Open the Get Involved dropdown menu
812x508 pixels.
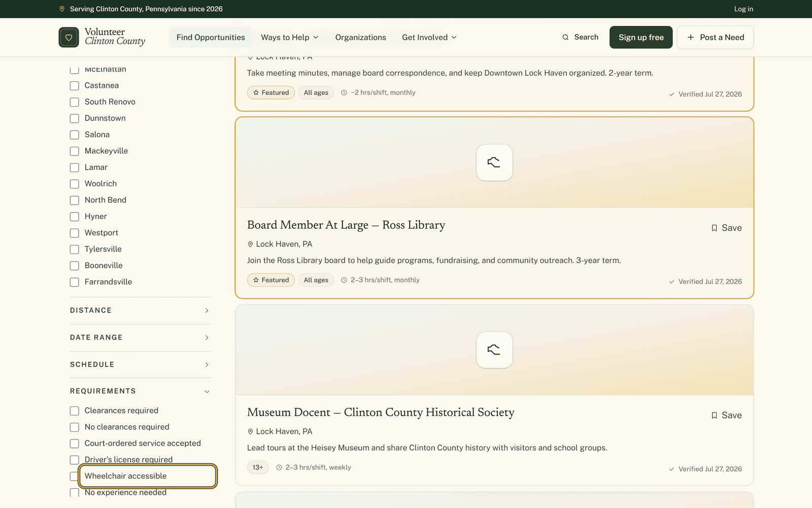pyautogui.click(x=429, y=37)
